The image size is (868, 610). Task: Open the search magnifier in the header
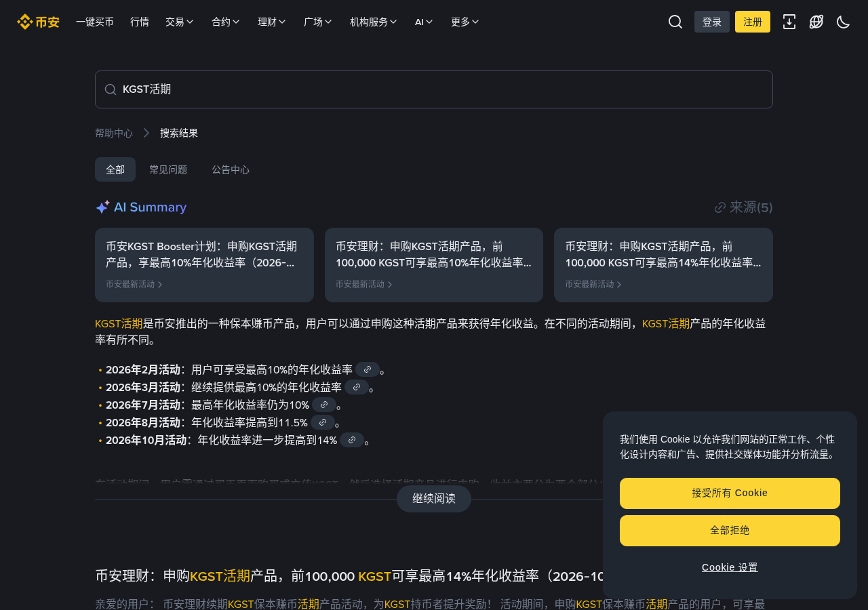coord(675,22)
